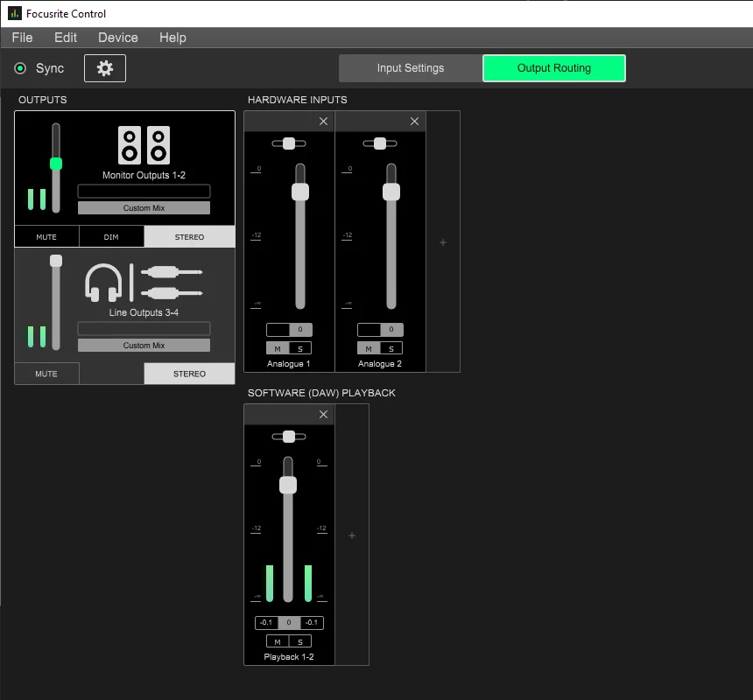The height and width of the screenshot is (700, 753).
Task: Mute Line Outputs 3-4
Action: click(46, 374)
